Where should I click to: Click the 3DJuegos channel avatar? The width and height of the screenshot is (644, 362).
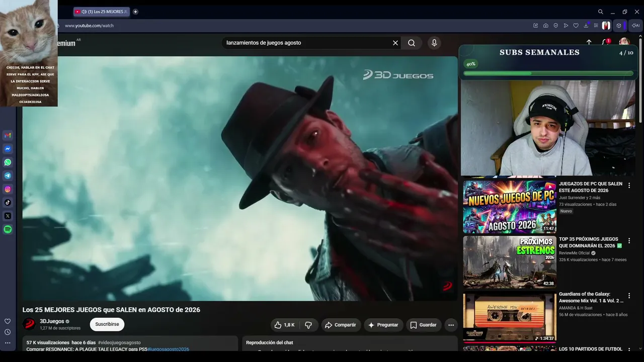pyautogui.click(x=30, y=324)
